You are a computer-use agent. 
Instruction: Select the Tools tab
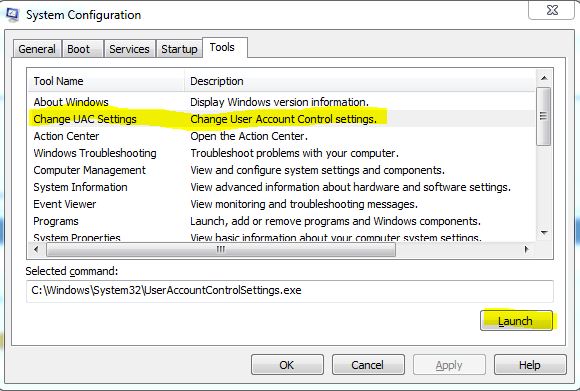tap(224, 47)
